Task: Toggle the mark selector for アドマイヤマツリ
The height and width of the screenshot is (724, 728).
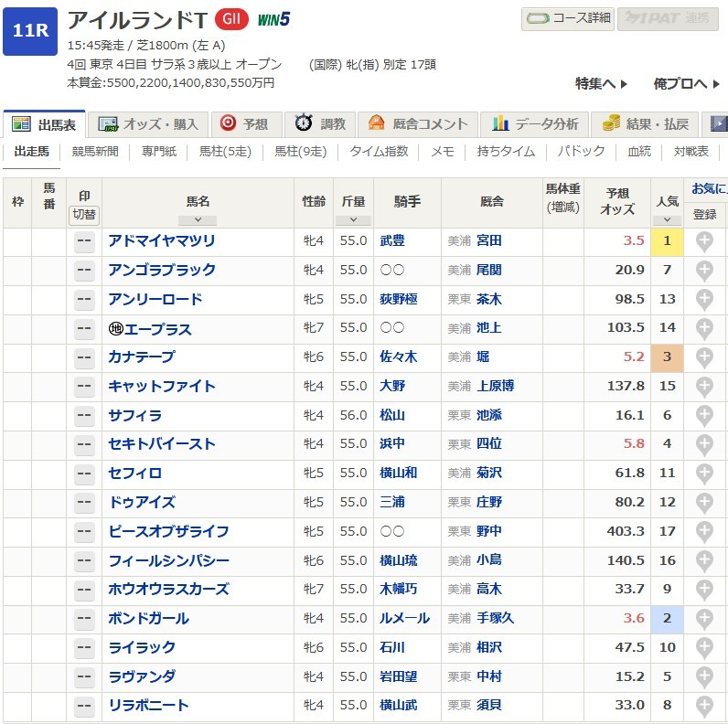Action: tap(84, 242)
